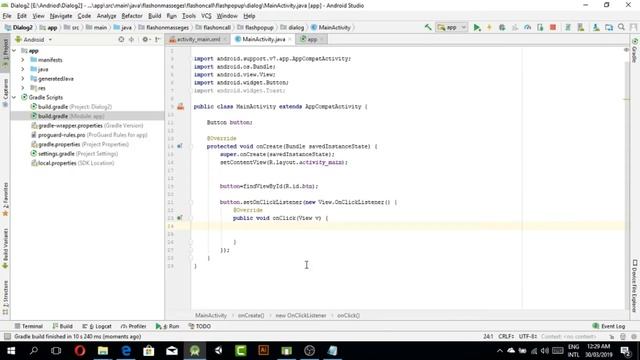This screenshot has height=360, width=640.
Task: Run the app with the green play icon
Action: click(476, 27)
